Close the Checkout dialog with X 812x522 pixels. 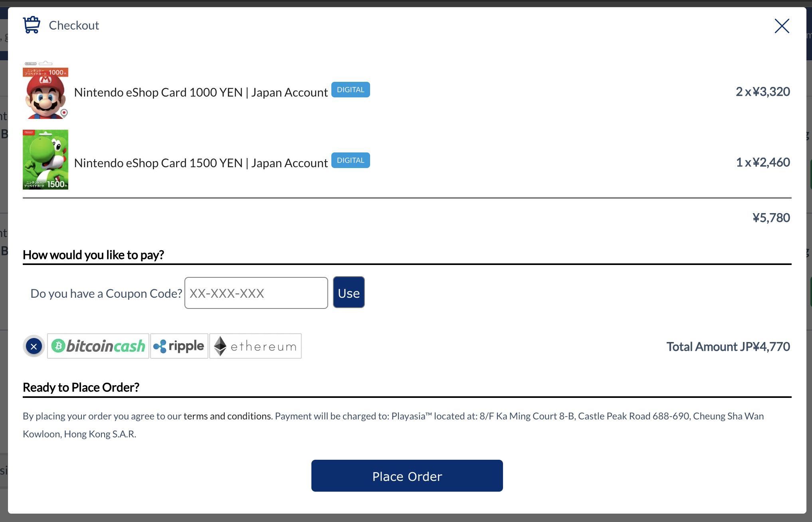coord(782,26)
